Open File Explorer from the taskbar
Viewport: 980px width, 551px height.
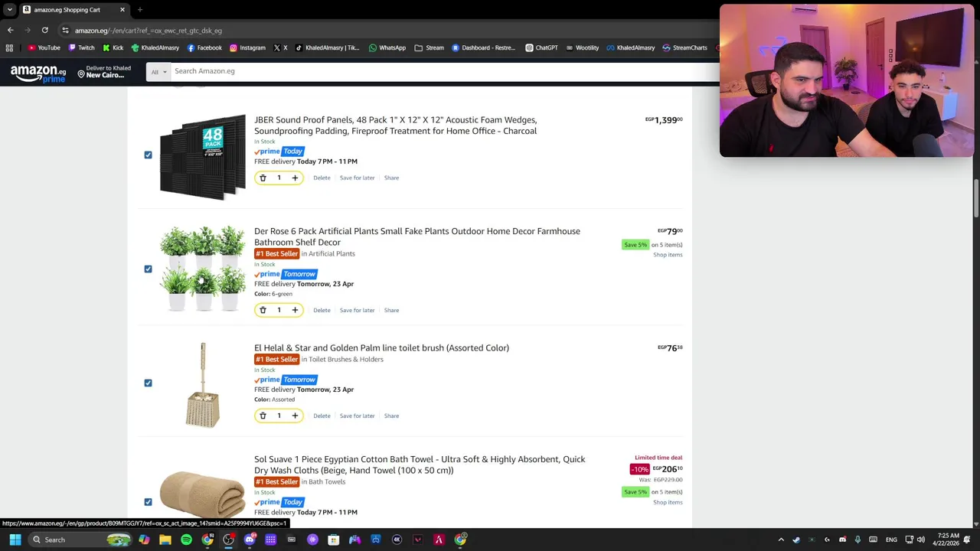tap(165, 540)
